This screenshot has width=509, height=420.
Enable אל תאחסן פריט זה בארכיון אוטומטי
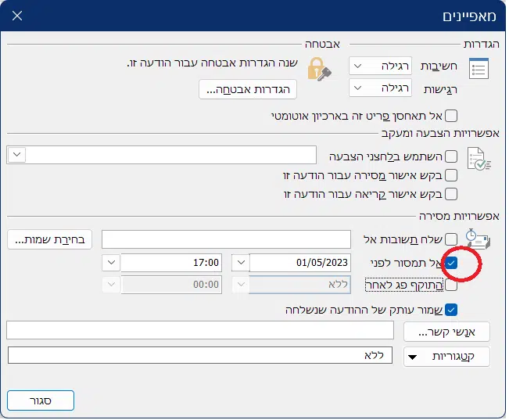(x=451, y=116)
